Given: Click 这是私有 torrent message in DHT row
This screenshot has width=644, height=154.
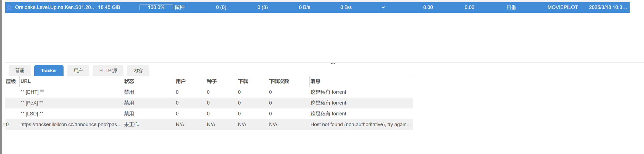Looking at the screenshot, I should [328, 92].
